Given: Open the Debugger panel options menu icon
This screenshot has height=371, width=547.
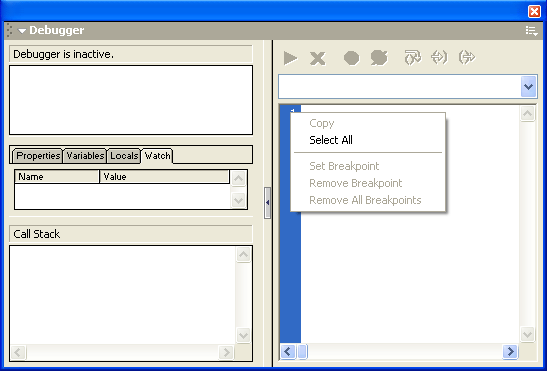Looking at the screenshot, I should click(531, 31).
